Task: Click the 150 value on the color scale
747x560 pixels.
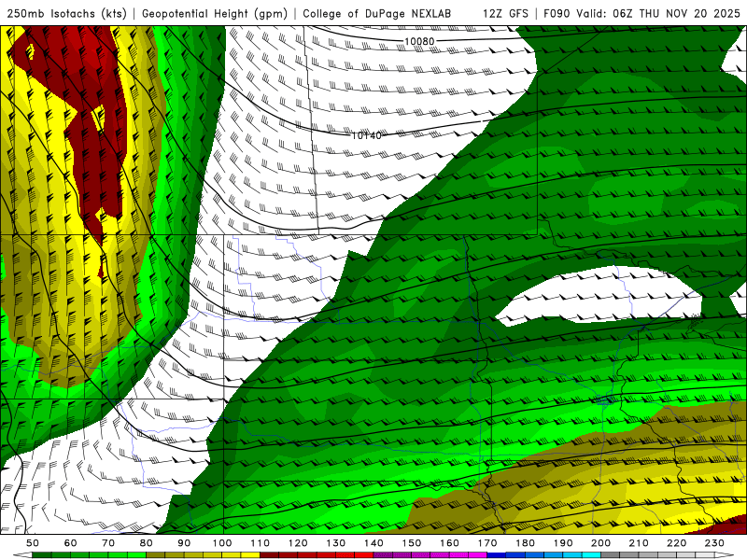Action: click(411, 543)
